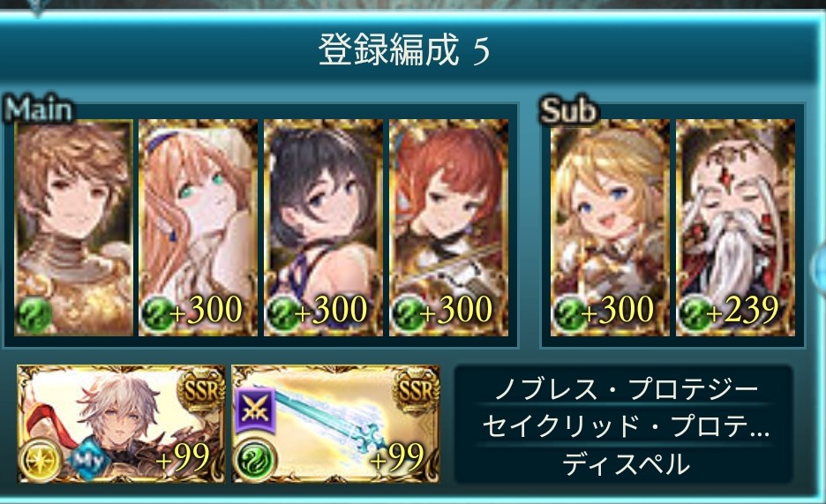Select the blonde girl sub member portrait
The width and height of the screenshot is (826, 504).
pyautogui.click(x=610, y=228)
